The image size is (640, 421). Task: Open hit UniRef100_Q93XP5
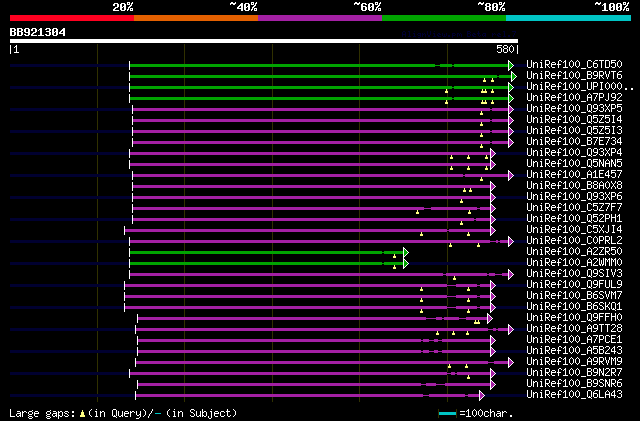[x=574, y=109]
